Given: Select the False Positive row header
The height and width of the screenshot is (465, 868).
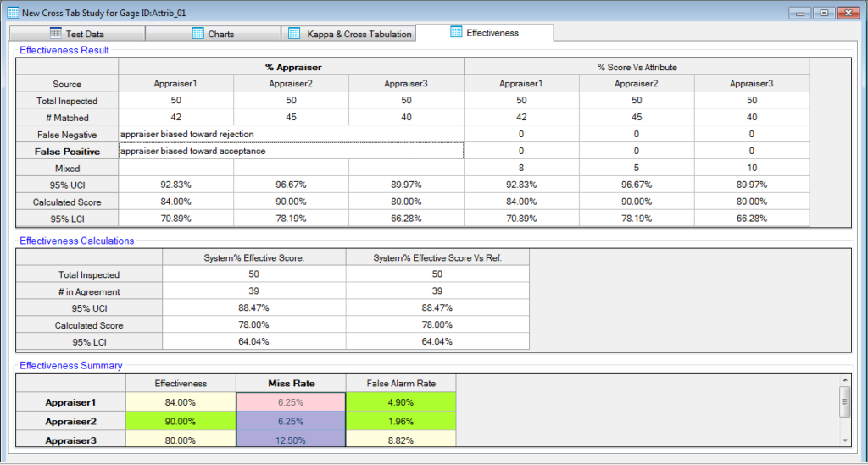Looking at the screenshot, I should (67, 152).
